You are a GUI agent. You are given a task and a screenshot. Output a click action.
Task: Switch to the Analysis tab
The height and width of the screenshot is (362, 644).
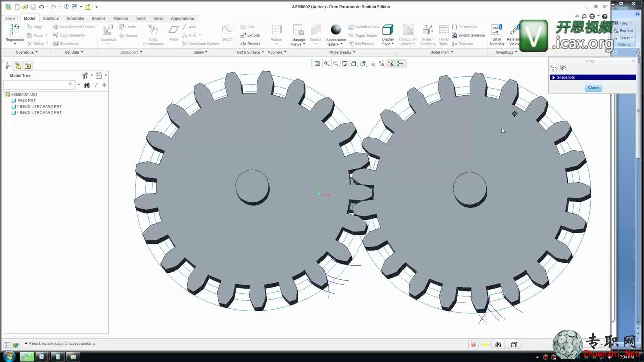click(51, 18)
